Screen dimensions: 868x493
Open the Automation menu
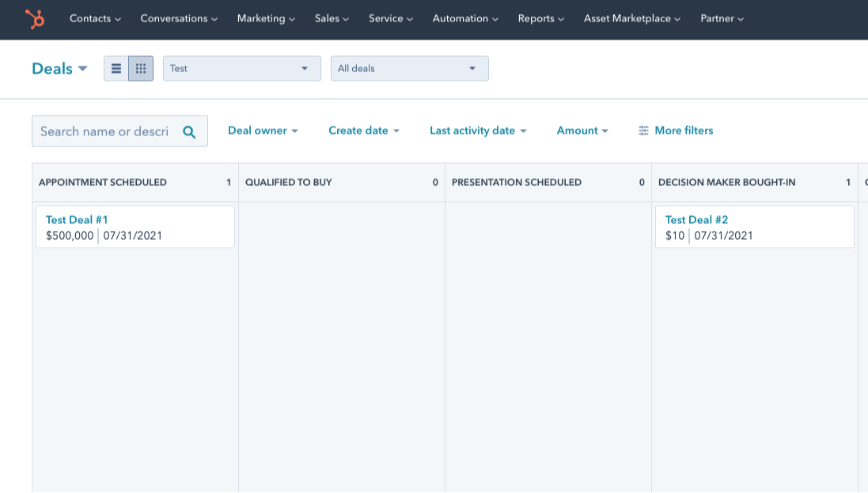point(465,19)
